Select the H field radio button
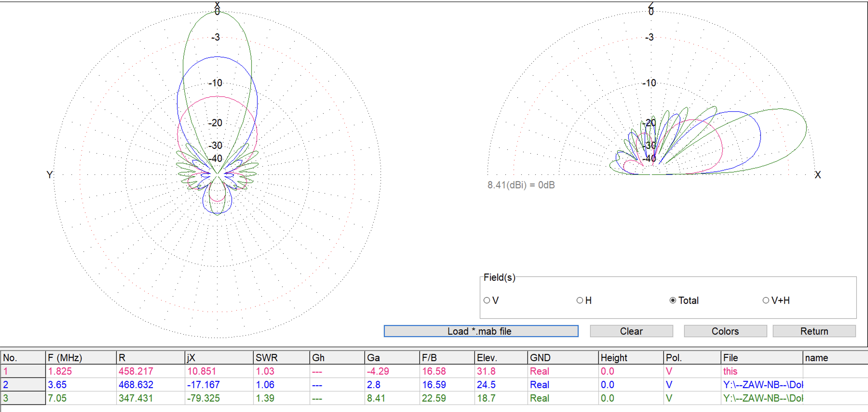868x412 pixels. coord(580,300)
